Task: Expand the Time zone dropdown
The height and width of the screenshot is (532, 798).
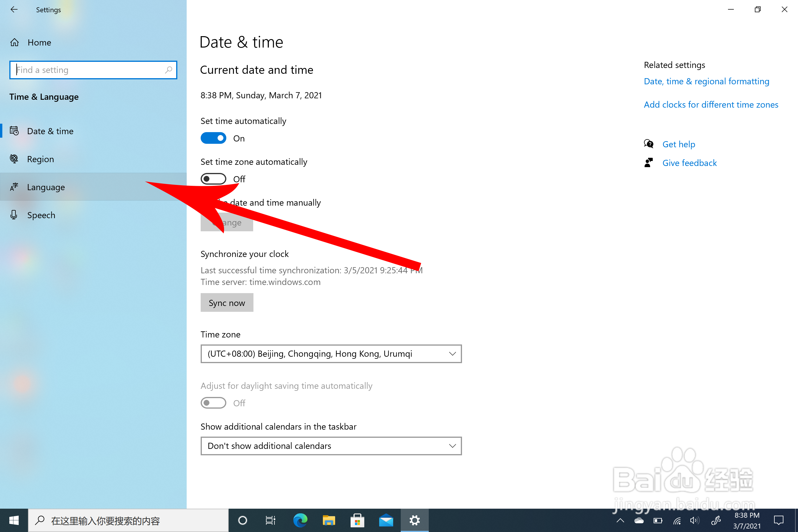Action: tap(331, 354)
